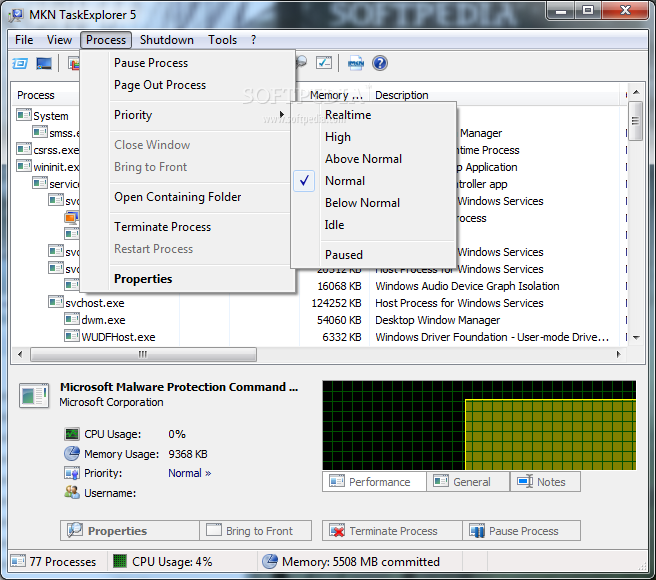Viewport: 656px width, 580px height.
Task: Click the csrss.exe process icon
Action: (24, 149)
